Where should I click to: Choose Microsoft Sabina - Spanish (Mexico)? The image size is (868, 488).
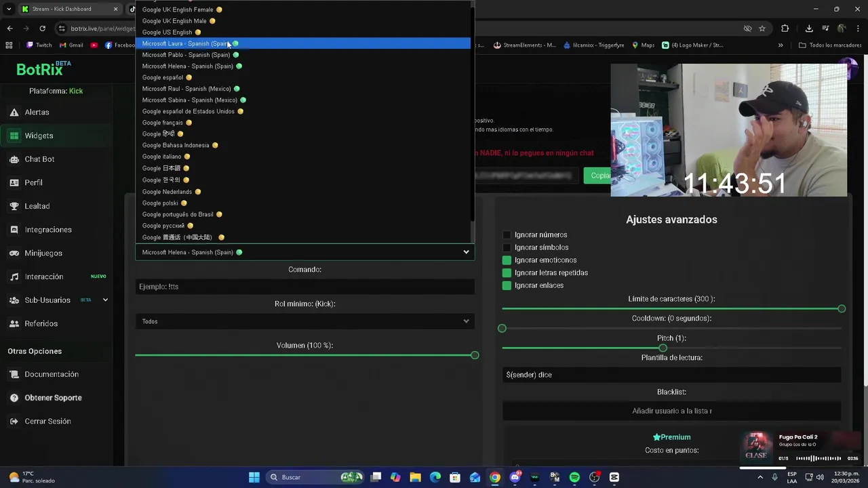pyautogui.click(x=303, y=100)
